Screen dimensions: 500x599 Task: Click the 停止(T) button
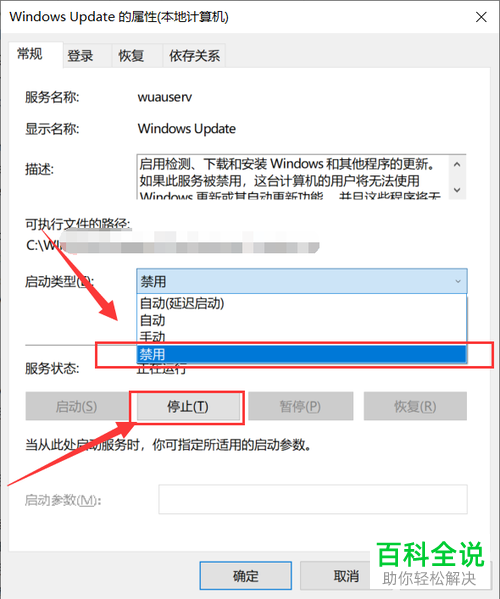pos(188,406)
